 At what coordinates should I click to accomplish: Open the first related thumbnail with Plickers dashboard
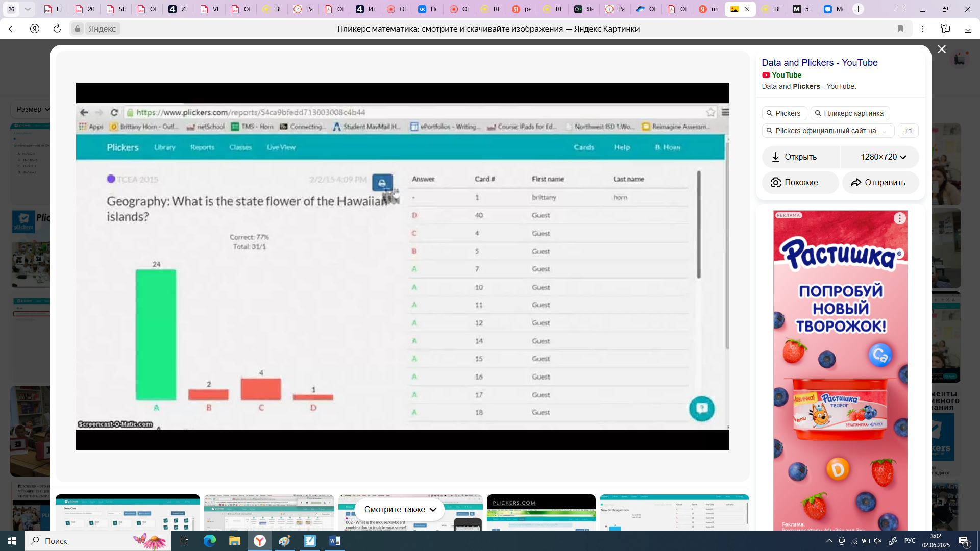pyautogui.click(x=128, y=513)
